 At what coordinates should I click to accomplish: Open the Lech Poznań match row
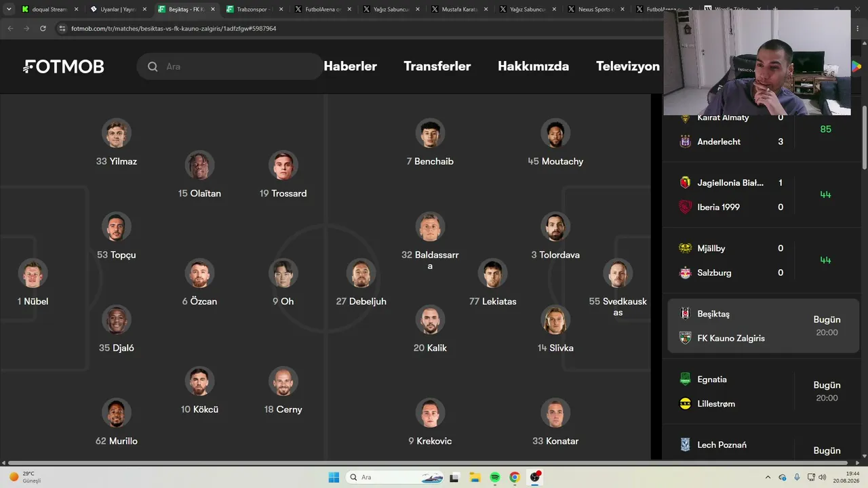click(x=764, y=445)
